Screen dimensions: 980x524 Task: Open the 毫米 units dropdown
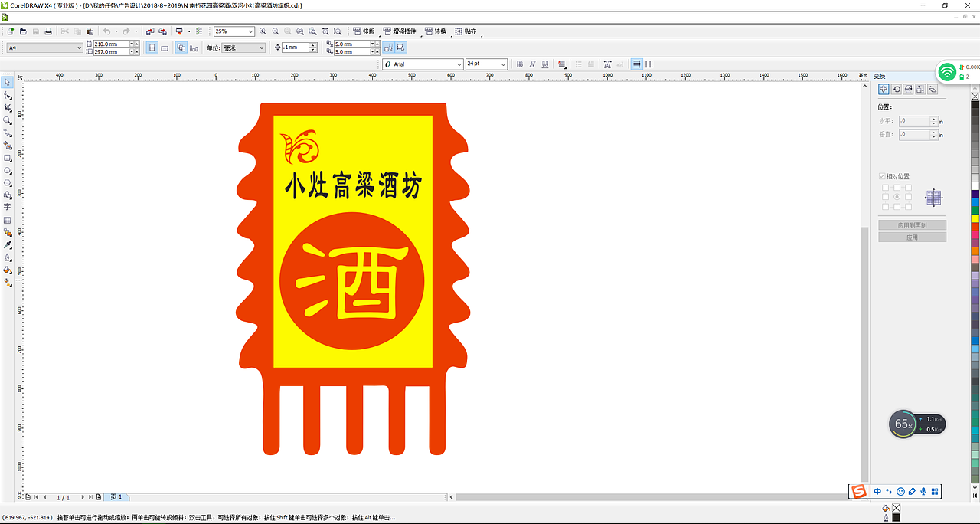point(242,47)
